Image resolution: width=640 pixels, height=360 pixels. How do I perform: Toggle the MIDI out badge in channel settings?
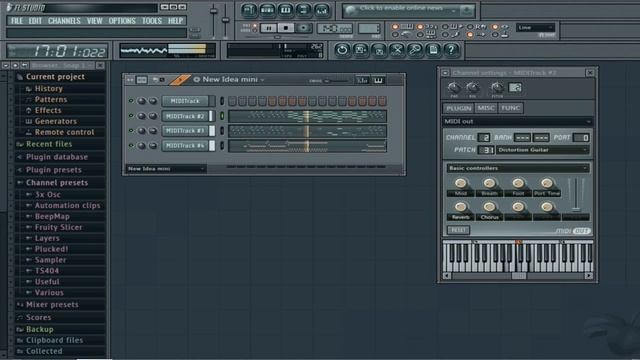pos(573,231)
